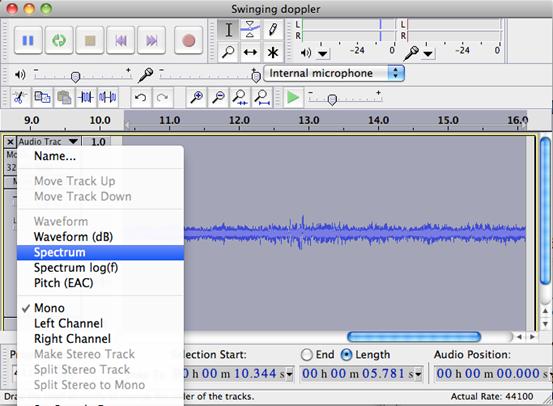The width and height of the screenshot is (553, 406).
Task: Open the Audio Track name dropdown
Action: [49, 141]
